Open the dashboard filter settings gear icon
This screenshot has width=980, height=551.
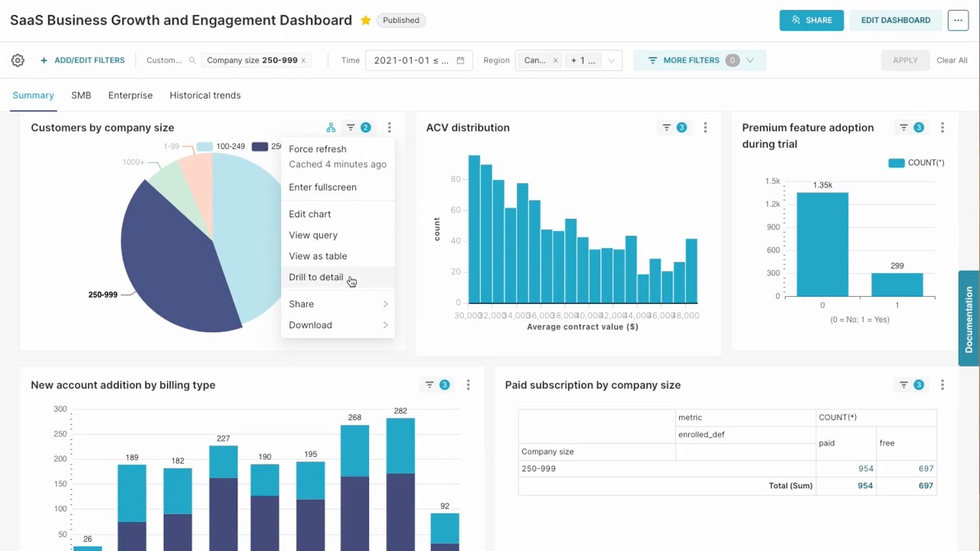(18, 60)
